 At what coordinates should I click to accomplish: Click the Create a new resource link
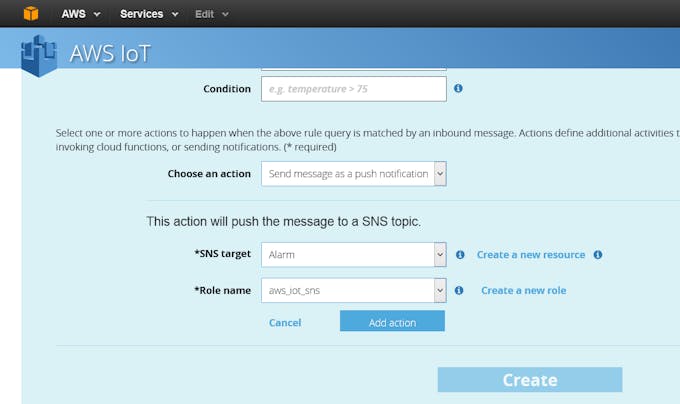pyautogui.click(x=531, y=255)
